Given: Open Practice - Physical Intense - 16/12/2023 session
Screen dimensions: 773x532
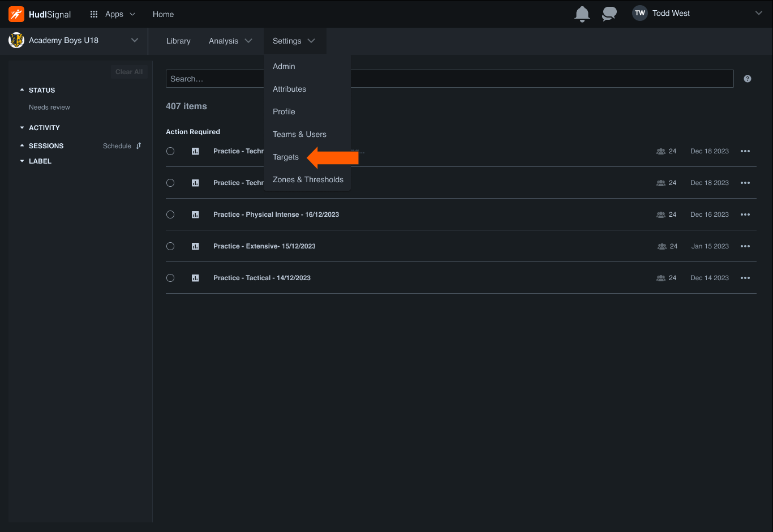Looking at the screenshot, I should pos(276,214).
